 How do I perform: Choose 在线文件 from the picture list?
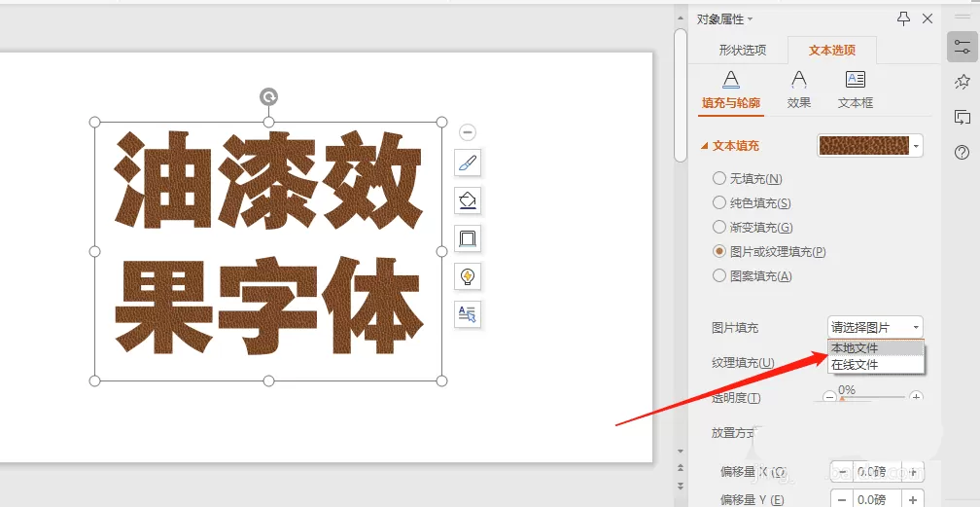point(876,364)
